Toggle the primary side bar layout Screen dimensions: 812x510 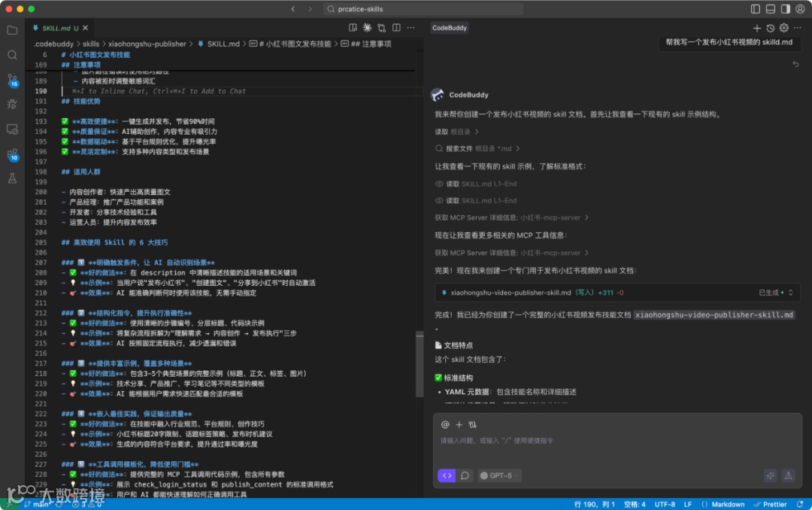[x=756, y=9]
